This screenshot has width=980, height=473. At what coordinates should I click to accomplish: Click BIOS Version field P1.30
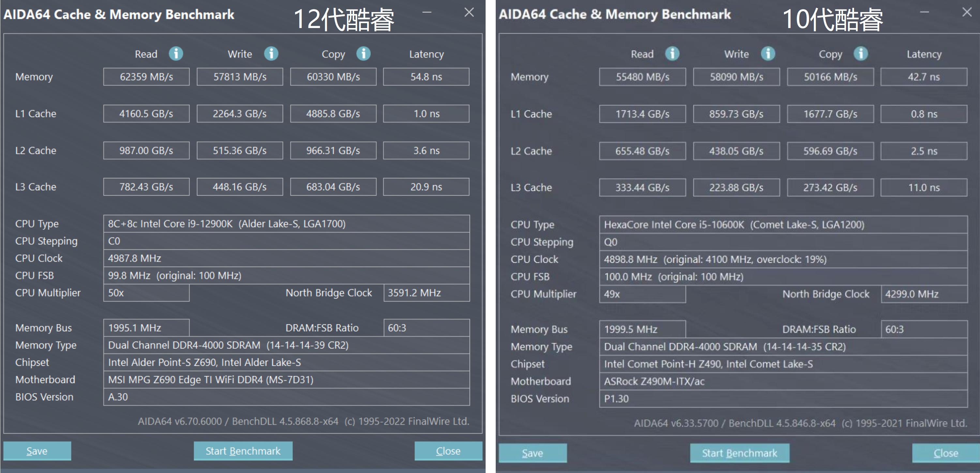783,398
